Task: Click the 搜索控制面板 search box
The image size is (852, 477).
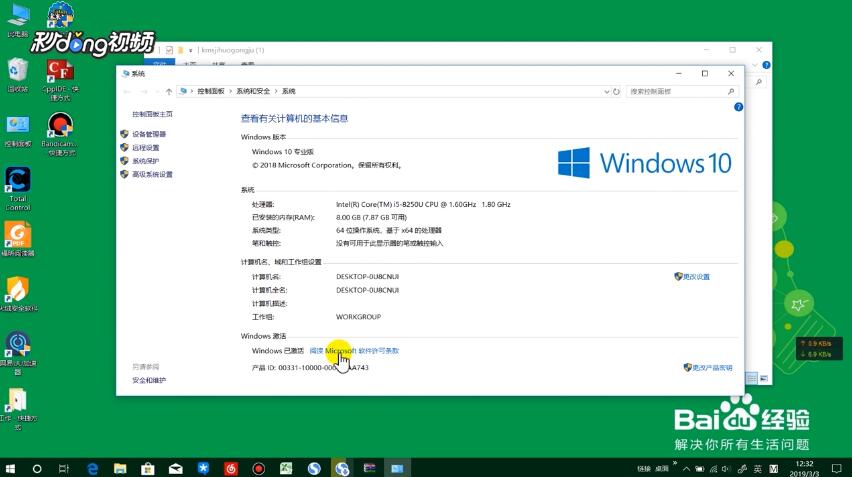Action: click(x=675, y=91)
